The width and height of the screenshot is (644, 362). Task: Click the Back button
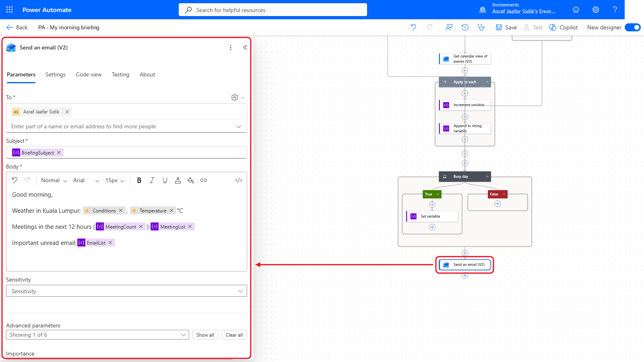tap(17, 27)
